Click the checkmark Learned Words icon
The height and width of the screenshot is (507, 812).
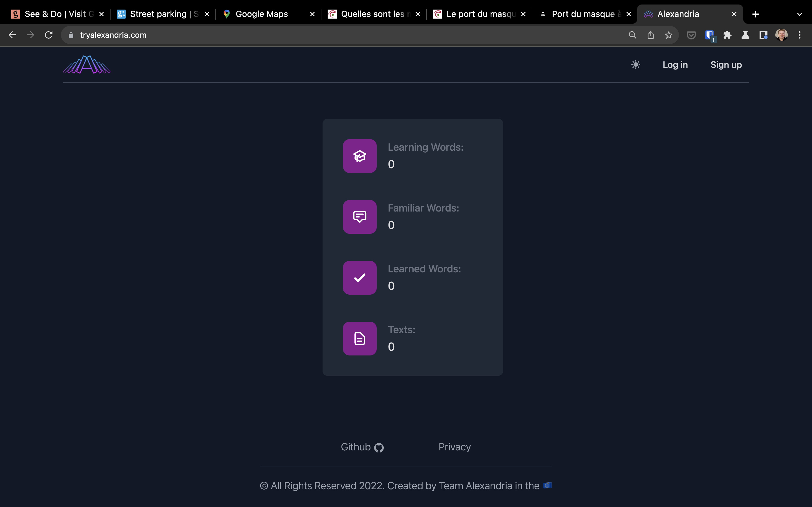click(x=359, y=277)
